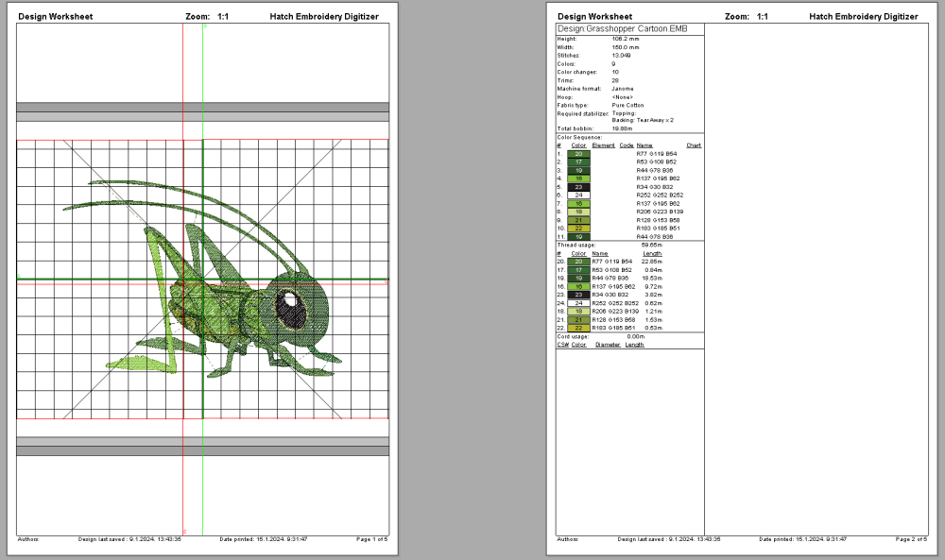Click the Chart column header in Color Sequence
The image size is (945, 560).
tap(694, 145)
